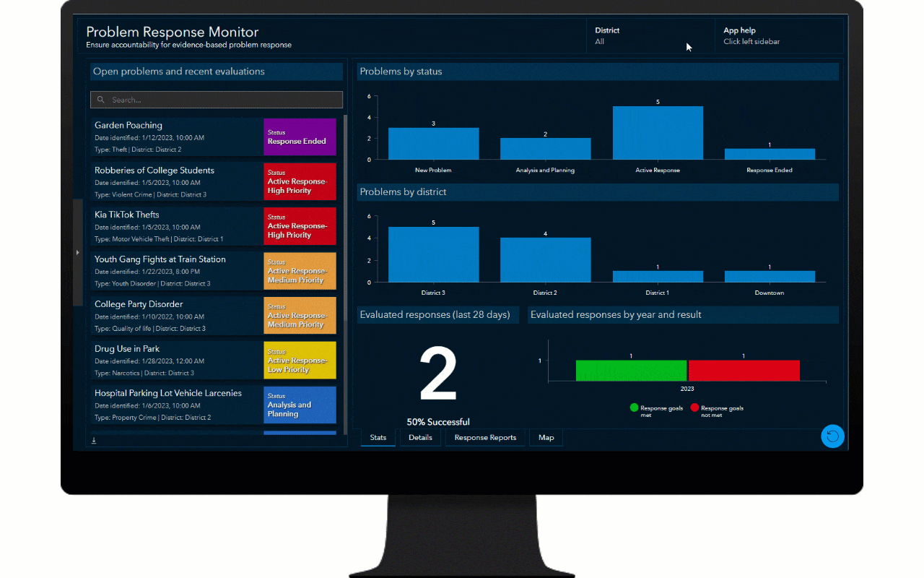Viewport: 924px width, 578px height.
Task: Click the sidebar expand arrow on left edge
Action: tap(77, 253)
